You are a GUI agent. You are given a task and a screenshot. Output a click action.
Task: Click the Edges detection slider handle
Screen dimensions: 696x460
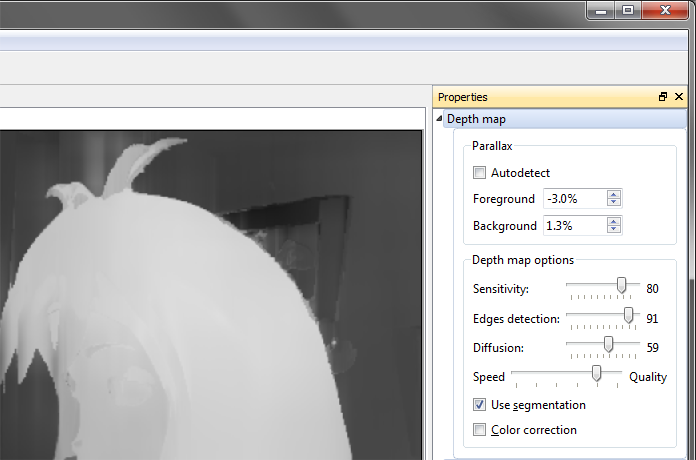pyautogui.click(x=629, y=315)
